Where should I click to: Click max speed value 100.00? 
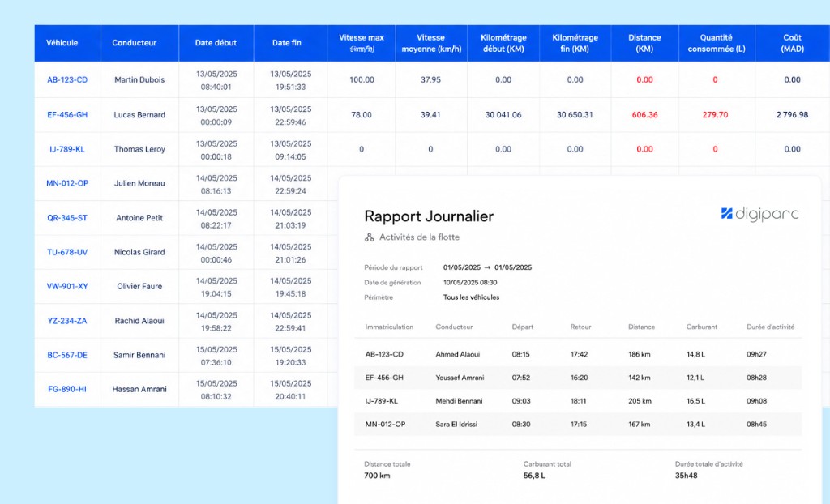pyautogui.click(x=362, y=80)
